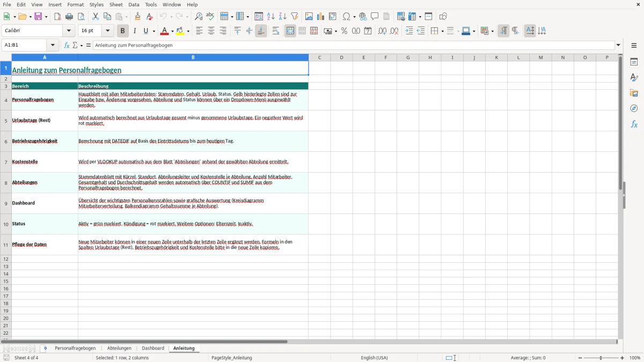Expand the Name Box dropdown
Screen dimensions: 644x362
[53, 46]
